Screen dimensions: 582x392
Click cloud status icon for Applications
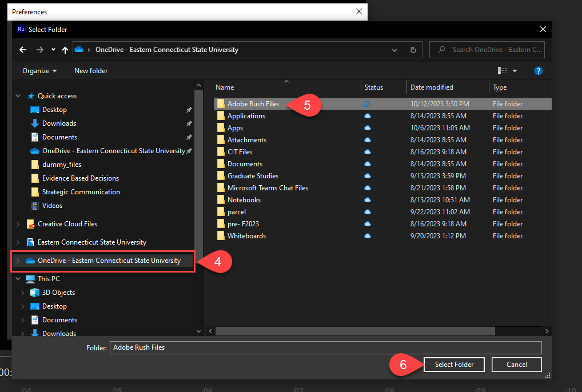point(368,116)
